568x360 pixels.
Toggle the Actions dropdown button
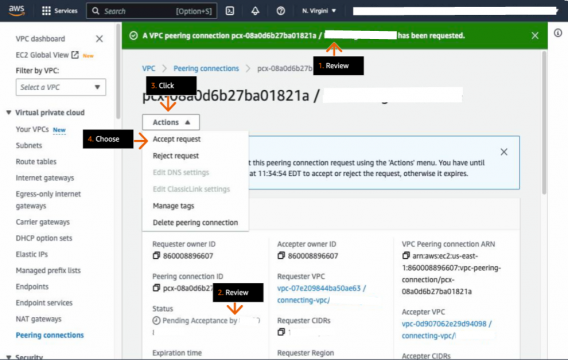point(171,122)
